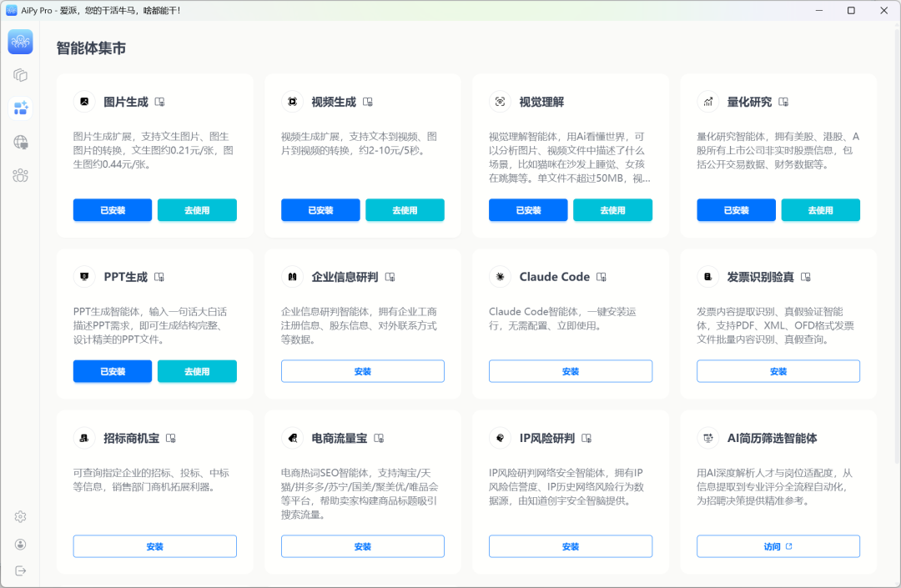The image size is (901, 588).
Task: Open the settings gear in sidebar
Action: pyautogui.click(x=20, y=517)
